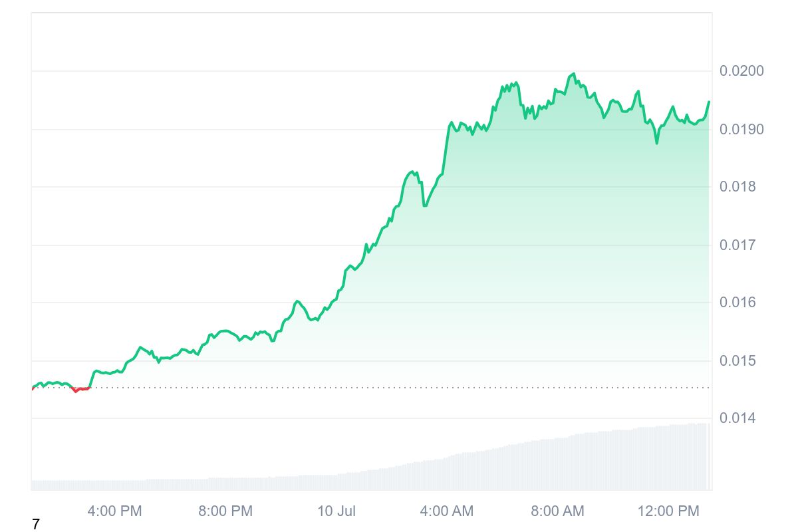Click the rightmost end of the price line
This screenshot has height=532, width=798.
pos(709,102)
